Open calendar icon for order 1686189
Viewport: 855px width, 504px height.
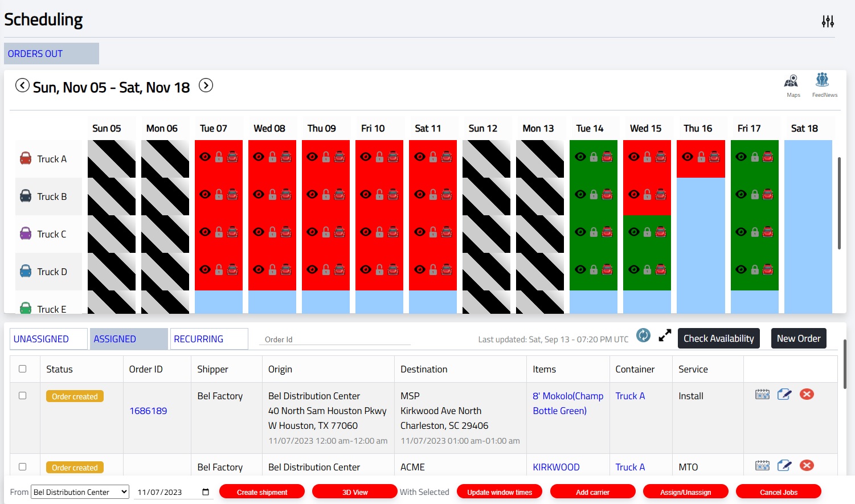(x=762, y=394)
